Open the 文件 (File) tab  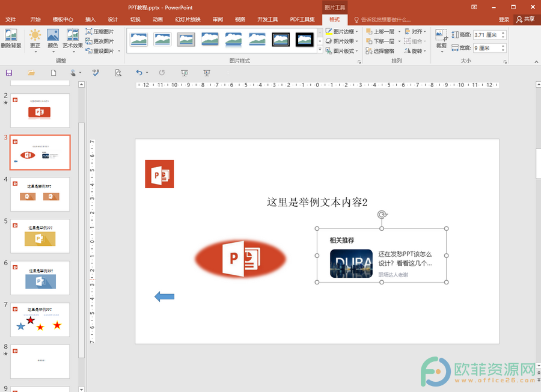11,19
